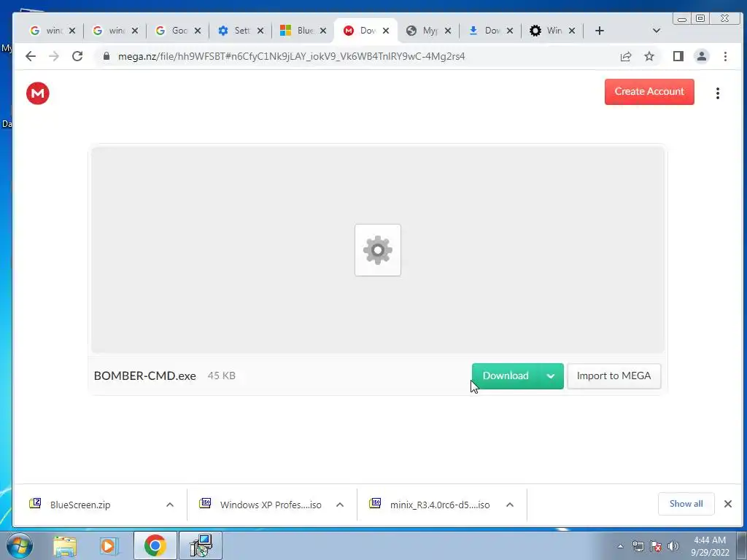The image size is (747, 560).
Task: Select the BOMBER-CMD.exe file name
Action: [x=145, y=376]
